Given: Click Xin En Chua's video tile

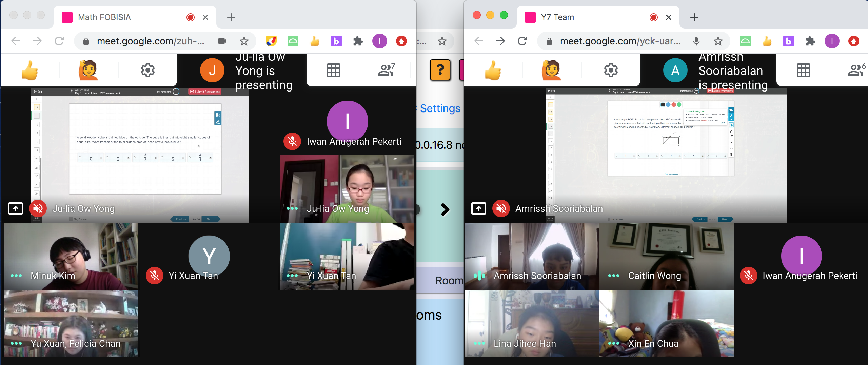Looking at the screenshot, I should (667, 323).
